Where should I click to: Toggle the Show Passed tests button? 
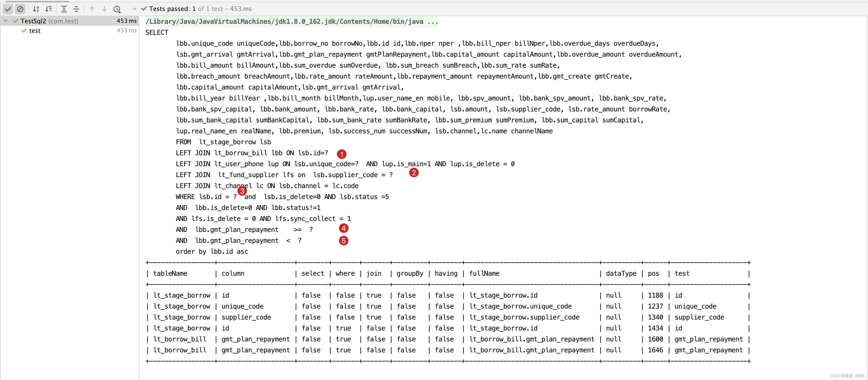(x=8, y=9)
